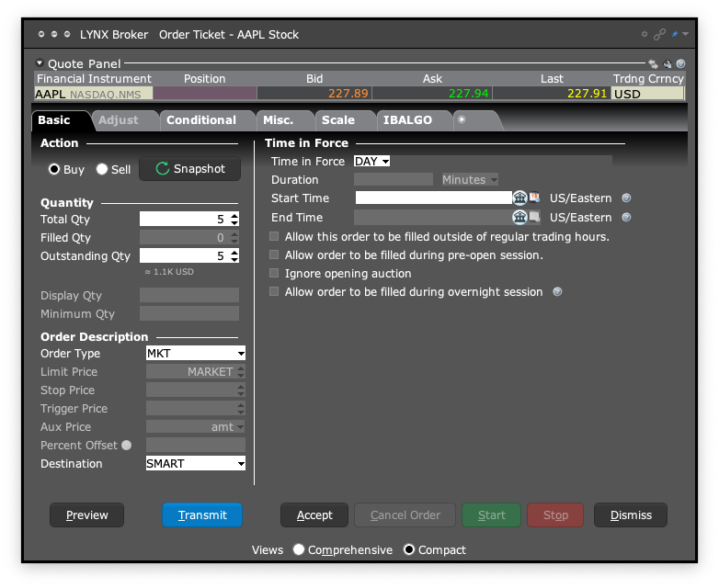The height and width of the screenshot is (588, 719).
Task: Open the gear settings icon in title bar
Action: click(645, 35)
